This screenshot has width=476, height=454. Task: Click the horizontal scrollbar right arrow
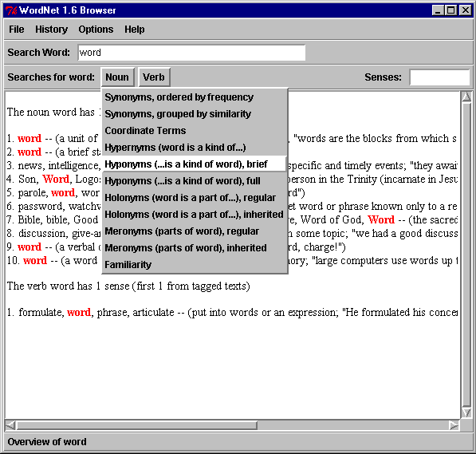(x=454, y=425)
